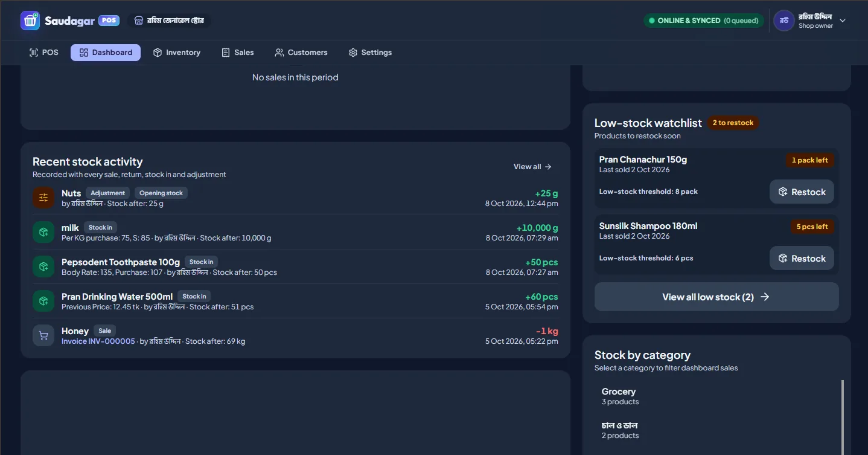868x455 pixels.
Task: Click the green online status dot
Action: coord(651,21)
